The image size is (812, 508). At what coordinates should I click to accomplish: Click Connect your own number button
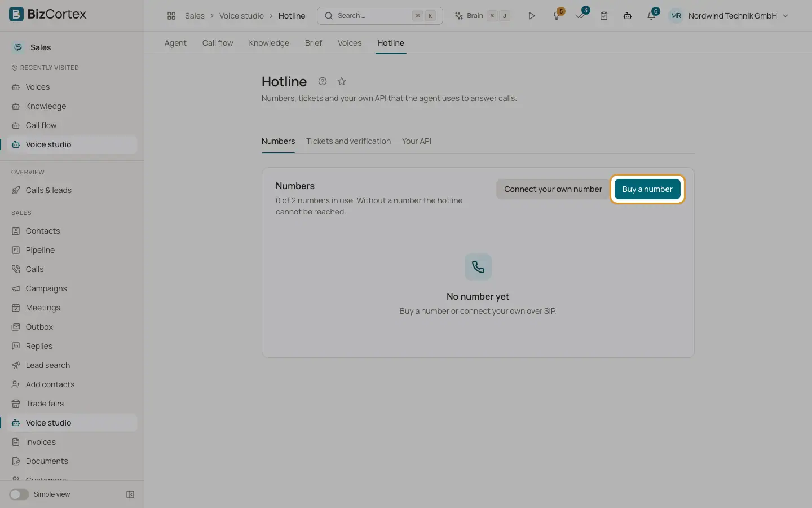point(553,189)
